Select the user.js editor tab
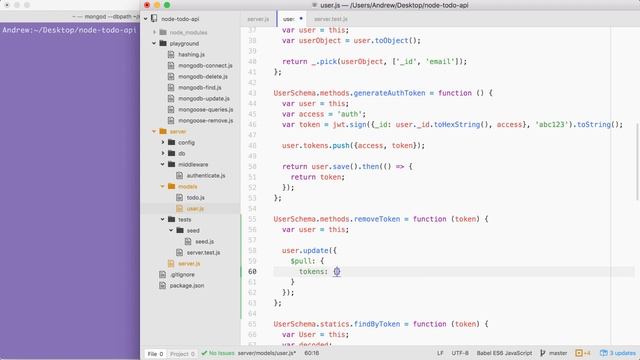 pos(292,19)
